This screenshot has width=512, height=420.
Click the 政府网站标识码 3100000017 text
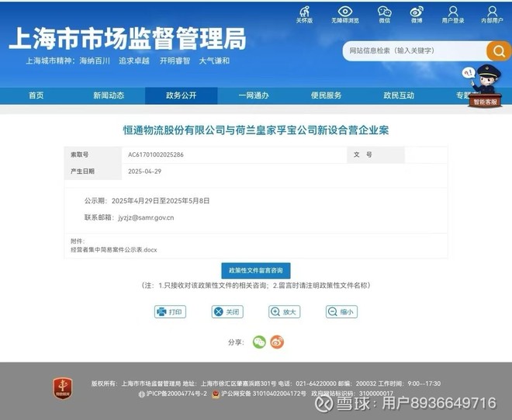point(352,394)
